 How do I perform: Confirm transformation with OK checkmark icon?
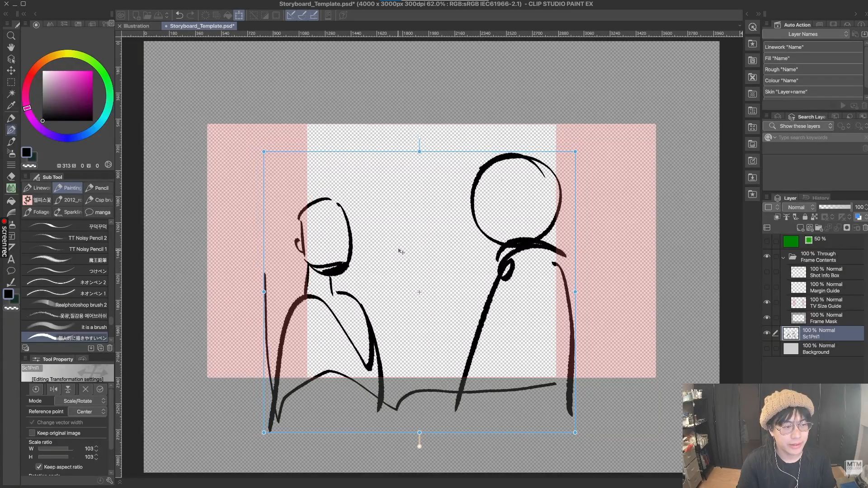click(x=100, y=389)
